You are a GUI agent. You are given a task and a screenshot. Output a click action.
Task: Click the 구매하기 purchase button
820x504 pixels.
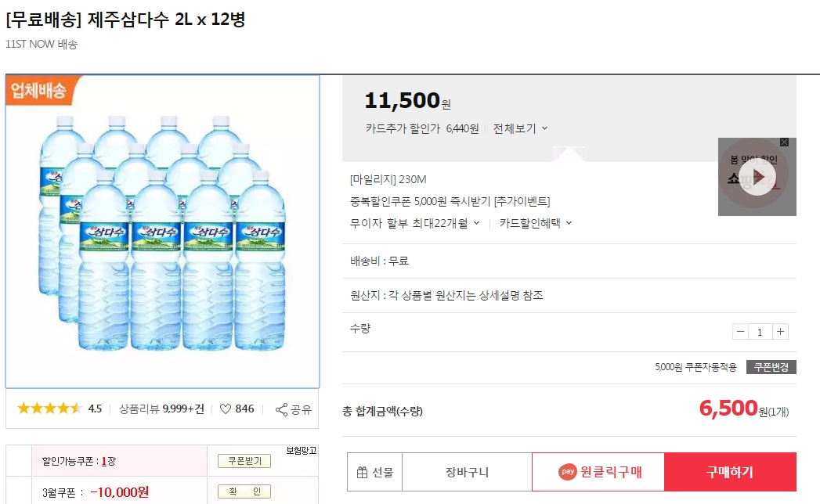[x=730, y=472]
